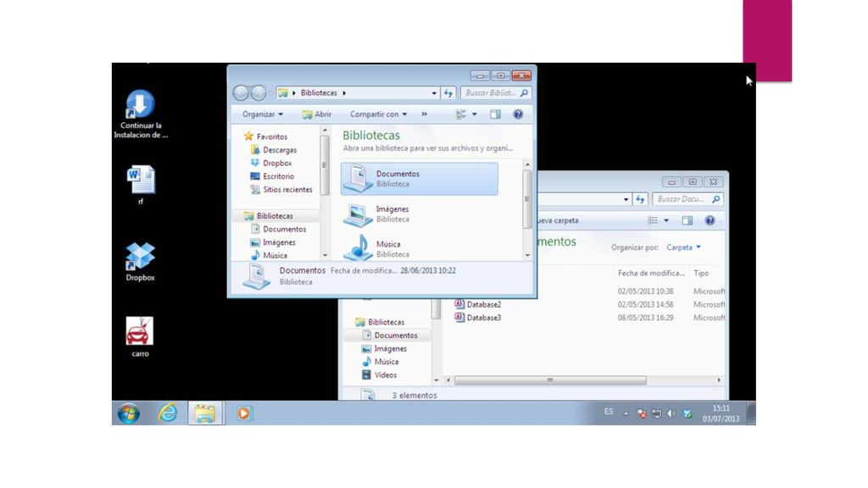The height and width of the screenshot is (488, 868).
Task: Click the Action Center flag tray icon
Action: 642,413
